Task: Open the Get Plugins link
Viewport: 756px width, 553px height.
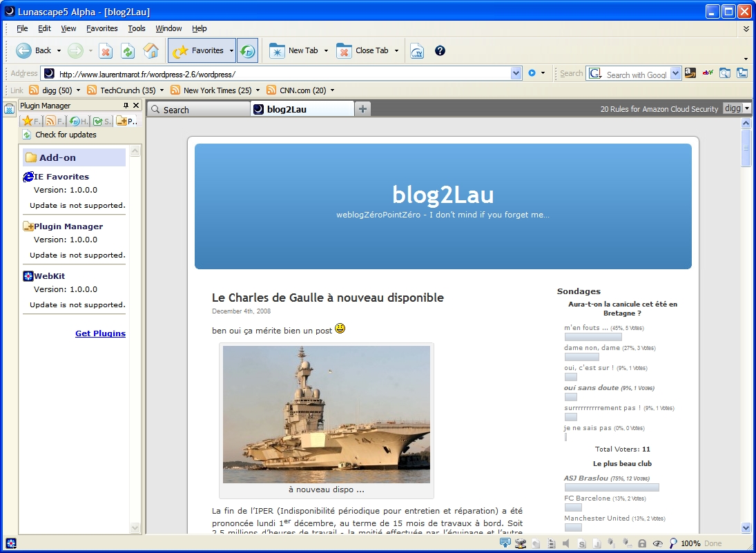Action: pos(100,333)
